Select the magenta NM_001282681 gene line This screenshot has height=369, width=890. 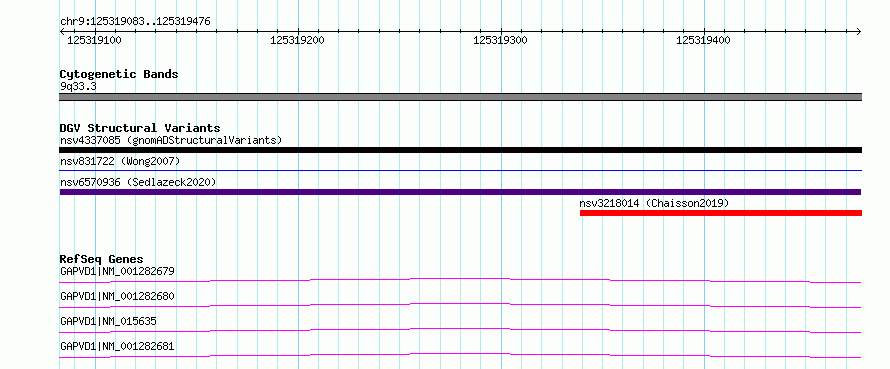click(x=461, y=355)
